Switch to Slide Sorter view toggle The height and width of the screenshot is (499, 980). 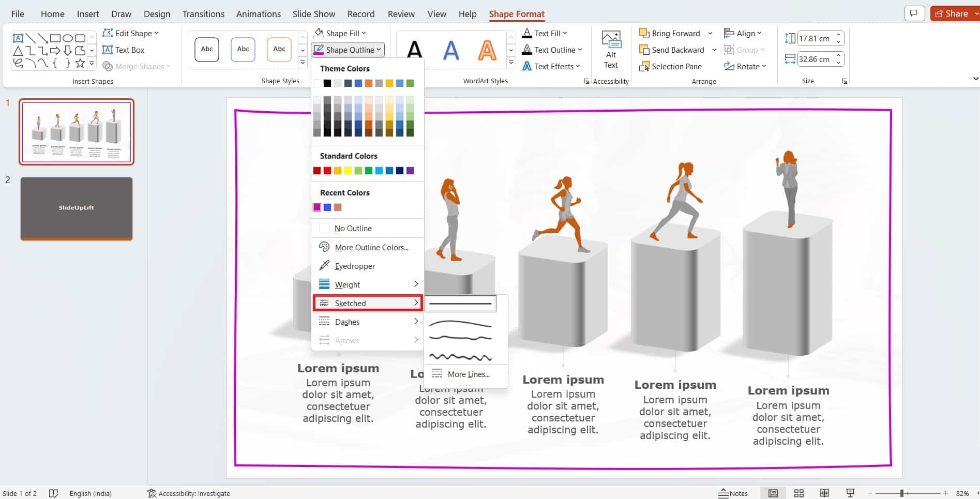pos(798,493)
